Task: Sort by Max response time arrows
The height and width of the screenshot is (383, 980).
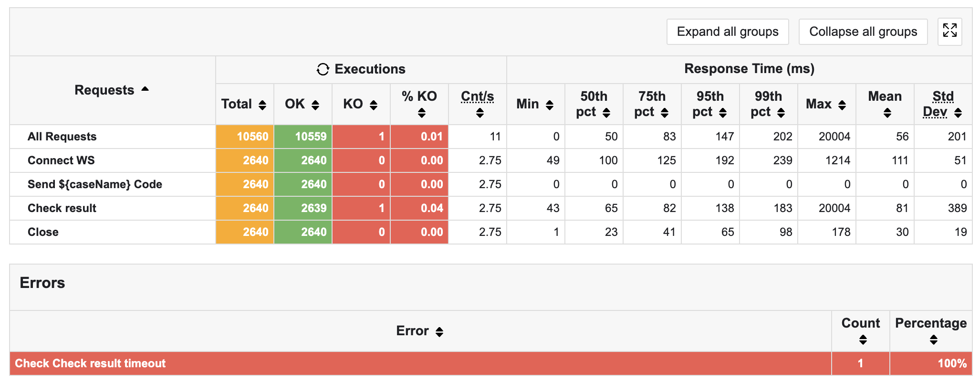Action: (842, 105)
